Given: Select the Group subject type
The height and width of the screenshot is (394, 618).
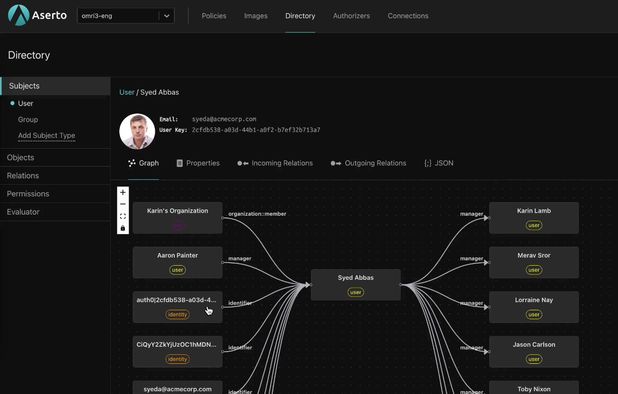Looking at the screenshot, I should (28, 119).
